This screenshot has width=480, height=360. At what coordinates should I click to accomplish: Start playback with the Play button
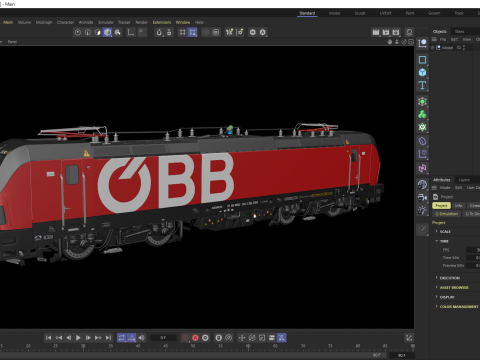pos(78,338)
